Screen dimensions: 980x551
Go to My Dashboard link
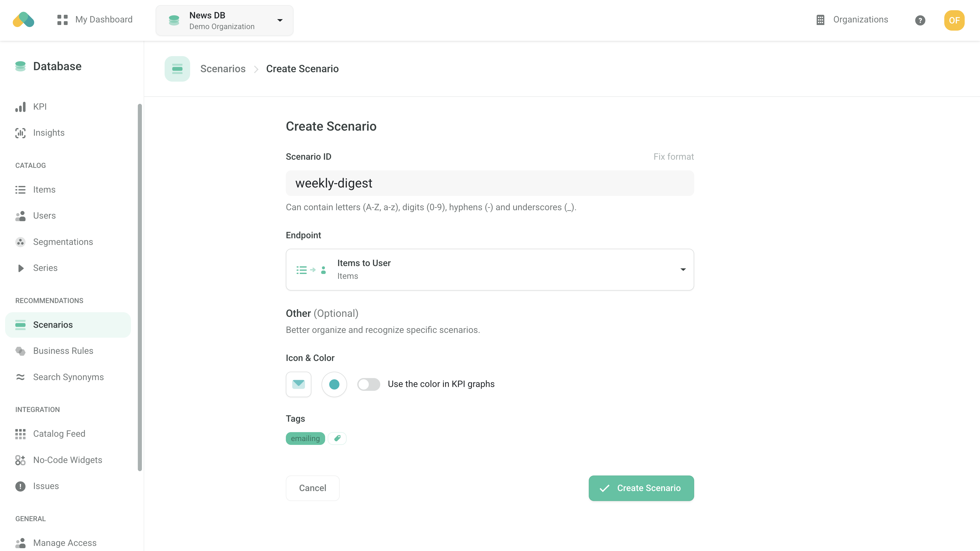point(104,20)
